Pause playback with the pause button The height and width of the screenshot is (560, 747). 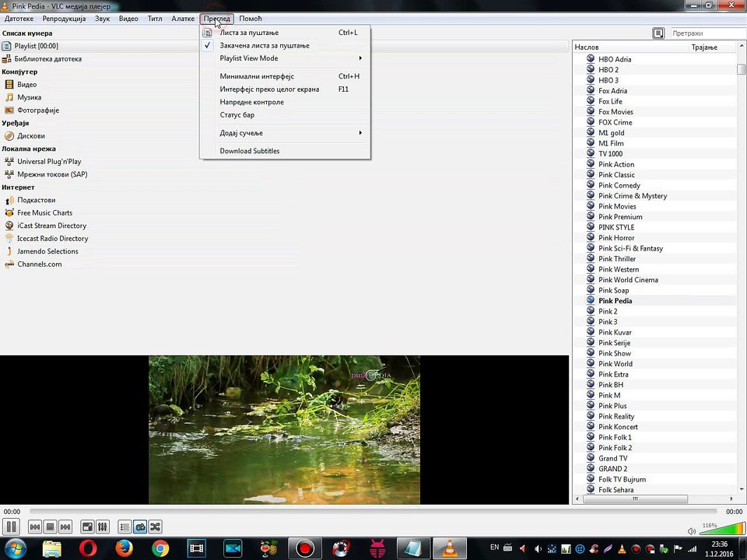[11, 527]
